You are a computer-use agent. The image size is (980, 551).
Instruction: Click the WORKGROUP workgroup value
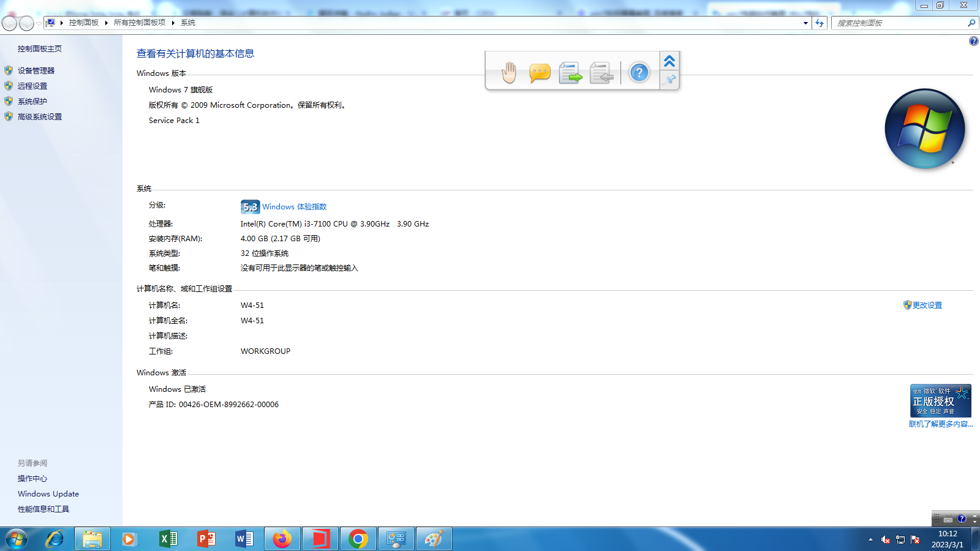(x=266, y=351)
